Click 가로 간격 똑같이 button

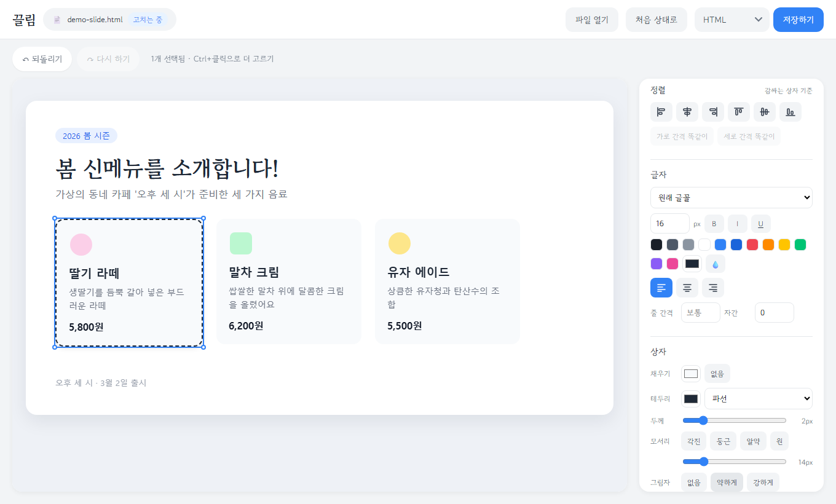point(682,136)
